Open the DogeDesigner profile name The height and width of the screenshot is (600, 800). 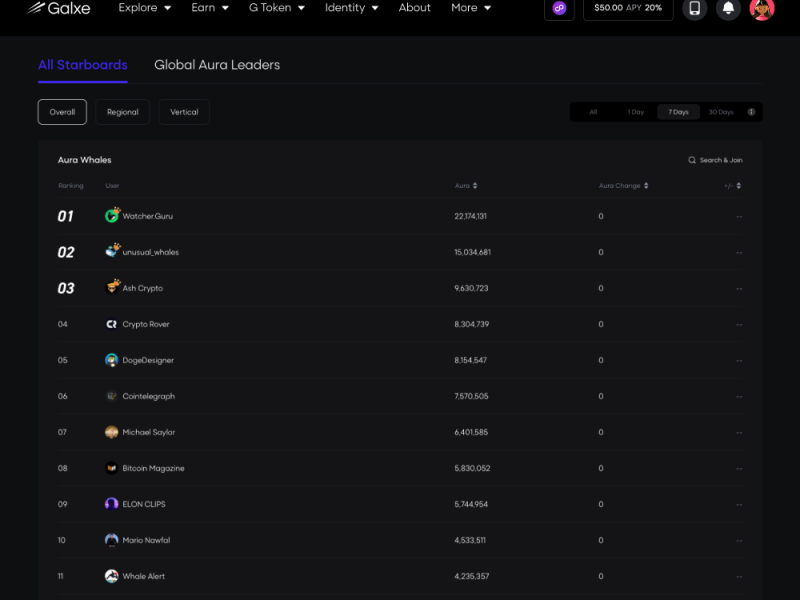[x=148, y=360]
